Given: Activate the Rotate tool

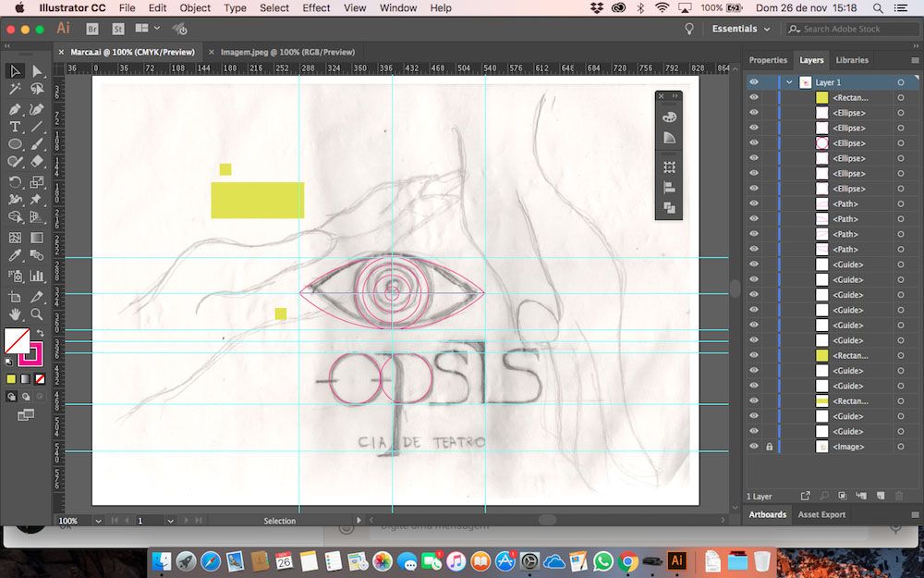Looking at the screenshot, I should click(15, 181).
